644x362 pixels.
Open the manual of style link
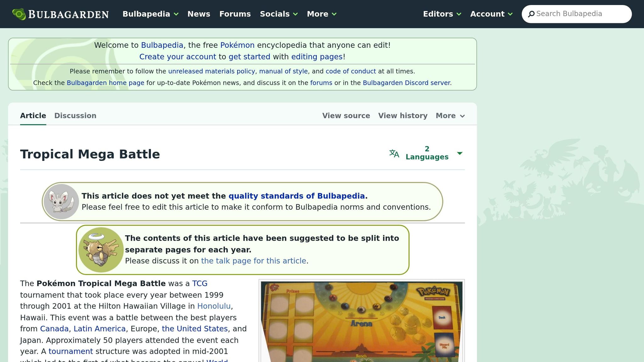283,71
